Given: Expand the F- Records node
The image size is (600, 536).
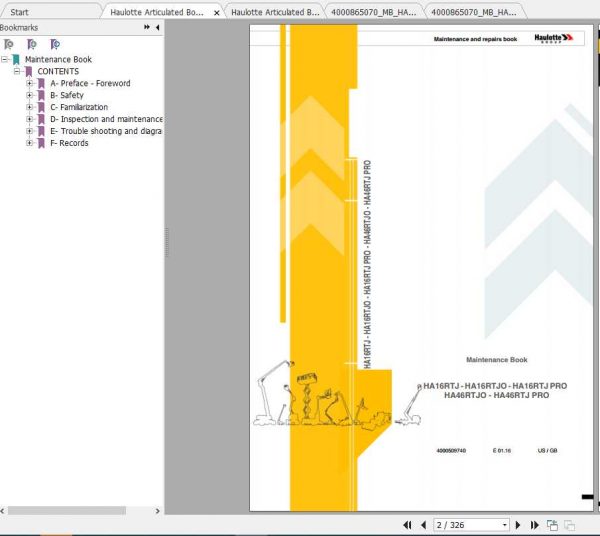Looking at the screenshot, I should 29,143.
